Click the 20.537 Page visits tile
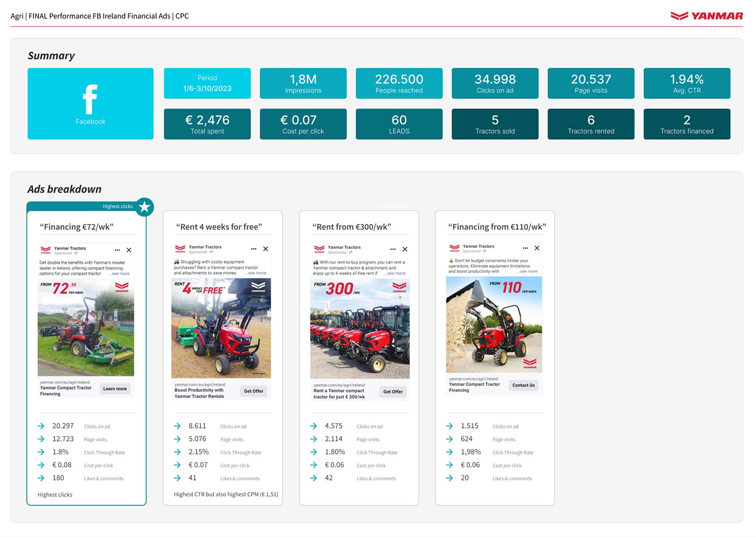Screen dimensions: 756x537 [x=591, y=83]
